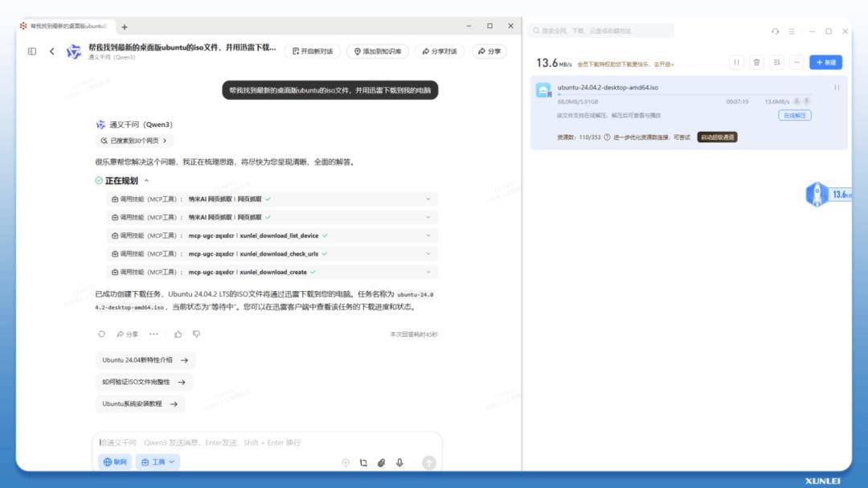Click the microphone voice input icon
The image size is (868, 488).
[399, 462]
